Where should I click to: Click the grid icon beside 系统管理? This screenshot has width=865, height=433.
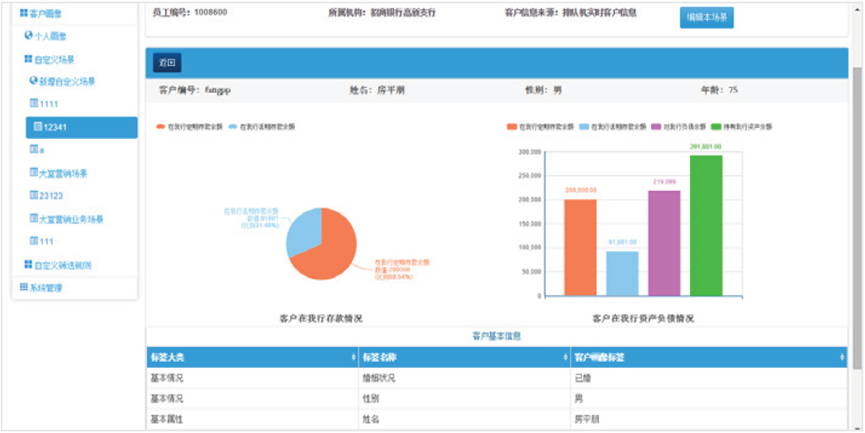pyautogui.click(x=24, y=288)
